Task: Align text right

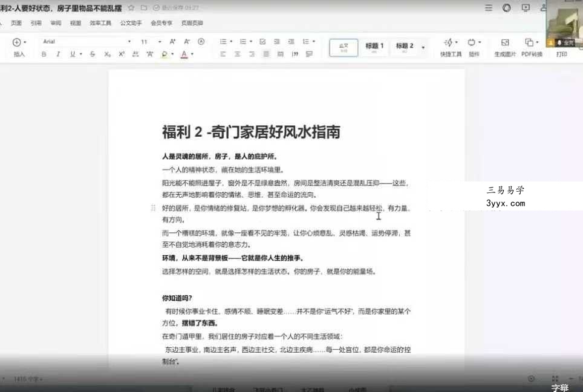Action: point(252,54)
